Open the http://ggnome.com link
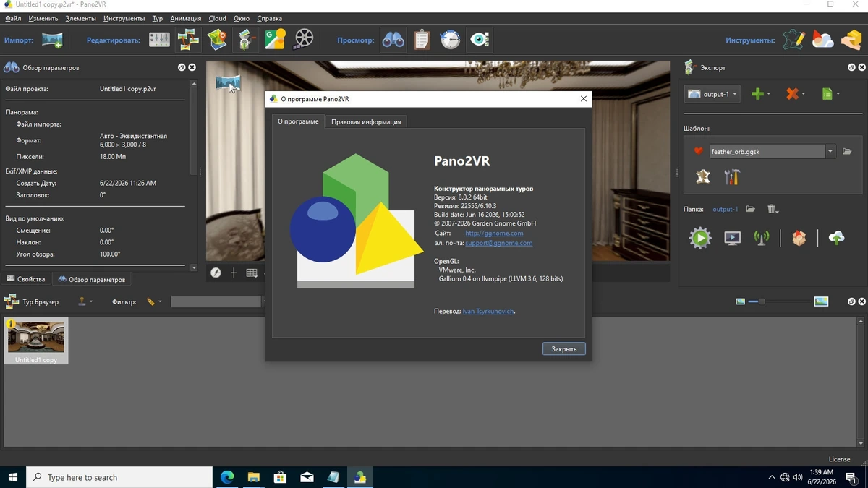 (x=495, y=233)
